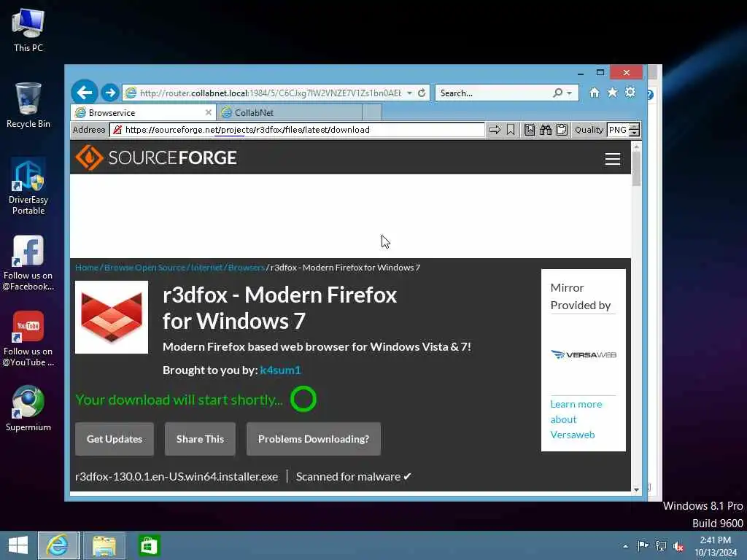Click the muted volume tray icon

678,546
